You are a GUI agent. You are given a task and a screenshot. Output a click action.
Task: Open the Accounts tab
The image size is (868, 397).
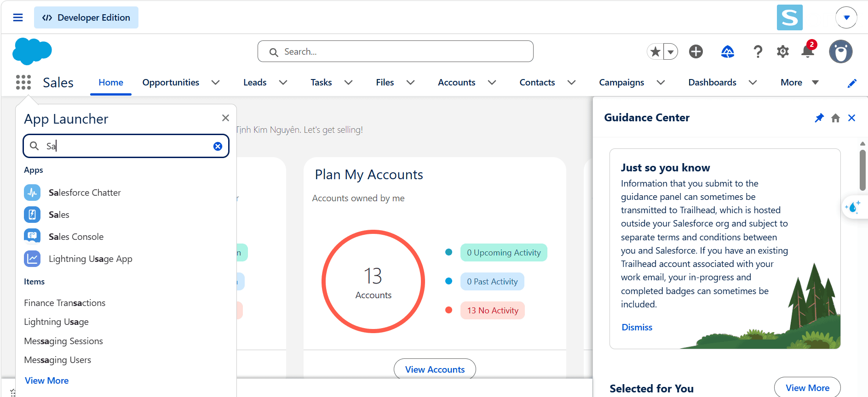tap(456, 82)
